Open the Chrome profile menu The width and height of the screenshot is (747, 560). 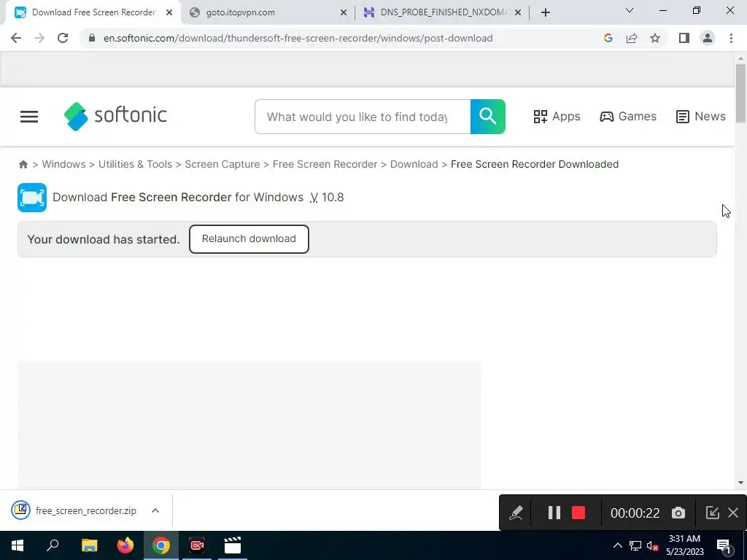(708, 38)
